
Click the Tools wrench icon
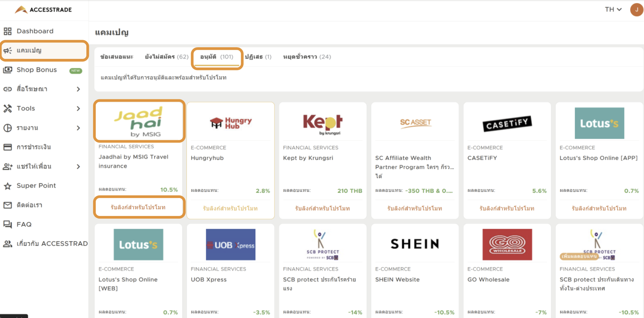tap(8, 108)
